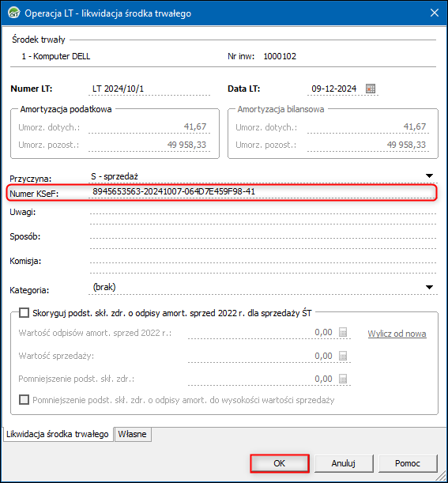Click the application logo in title bar
Viewport: 448px width, 483px height.
[x=14, y=13]
